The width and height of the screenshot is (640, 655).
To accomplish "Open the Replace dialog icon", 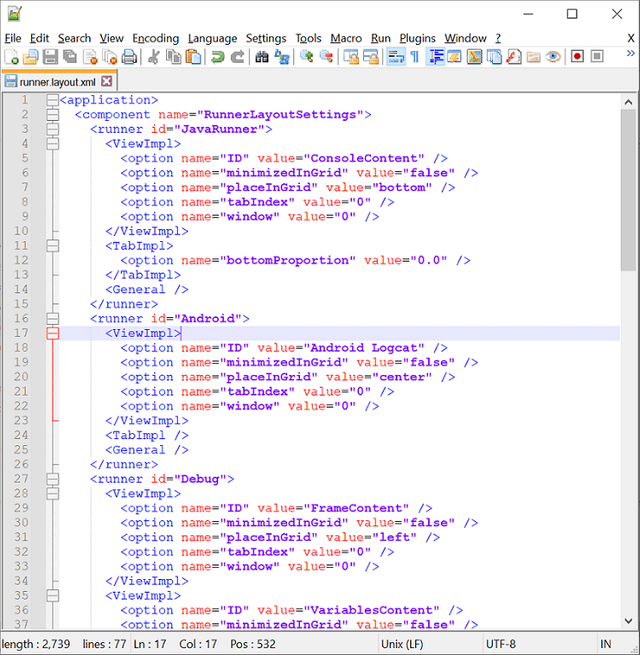I will pos(282,57).
